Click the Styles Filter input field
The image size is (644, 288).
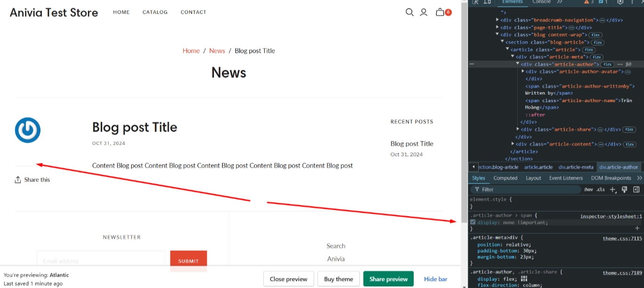click(x=526, y=189)
